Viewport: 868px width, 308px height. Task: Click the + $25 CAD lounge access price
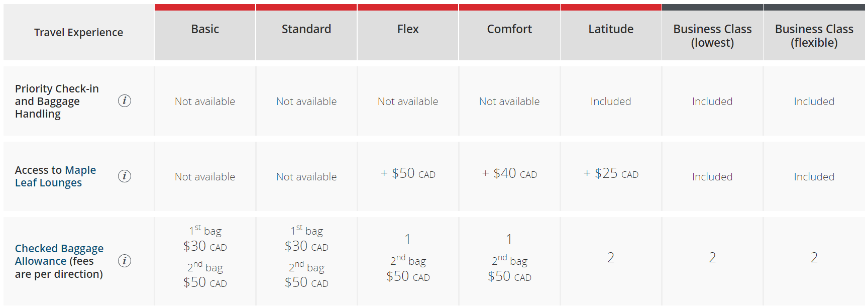point(611,174)
